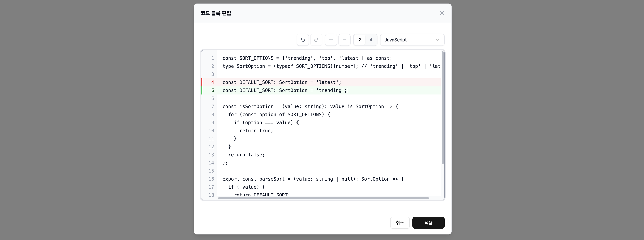Place cursor on the added 'trending' line
The width and height of the screenshot is (644, 240).
coord(285,90)
